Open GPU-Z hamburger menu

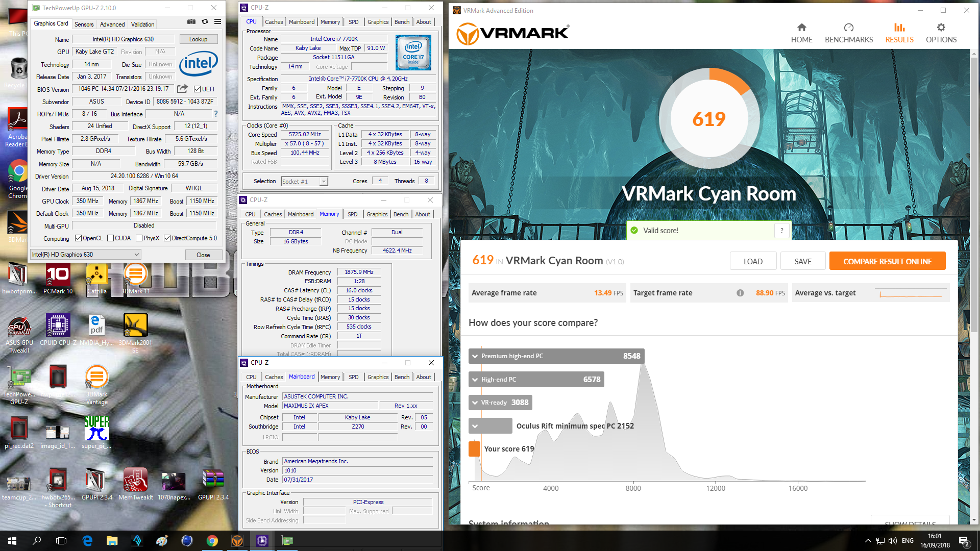pyautogui.click(x=218, y=22)
